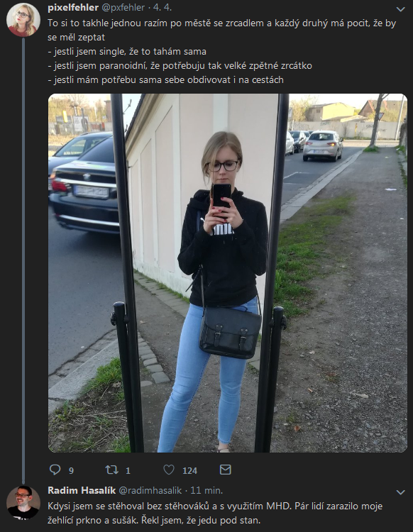View the 9 replies count
The image size is (413, 532).
71,470
